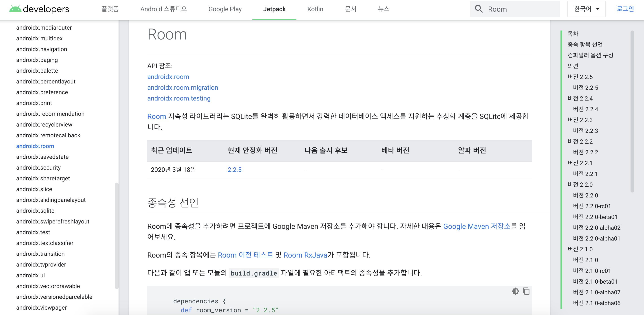Open the Room RxJava link
Image resolution: width=644 pixels, height=315 pixels.
(305, 255)
